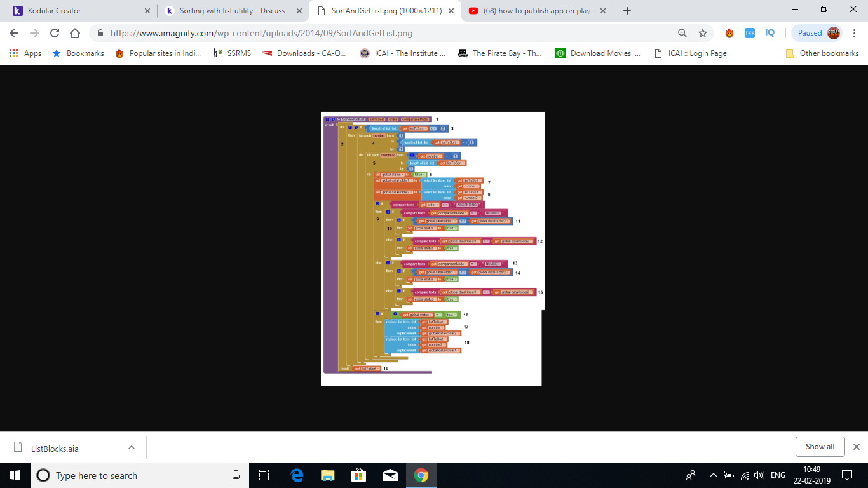Image resolution: width=868 pixels, height=488 pixels.
Task: Expand the Other bookmarks folder
Action: click(822, 53)
